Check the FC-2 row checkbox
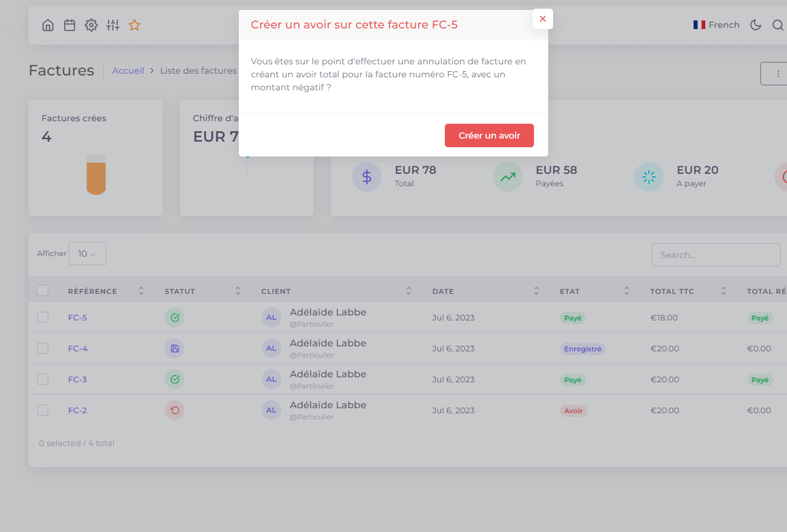Screen dimensions: 787x532 tap(43, 410)
